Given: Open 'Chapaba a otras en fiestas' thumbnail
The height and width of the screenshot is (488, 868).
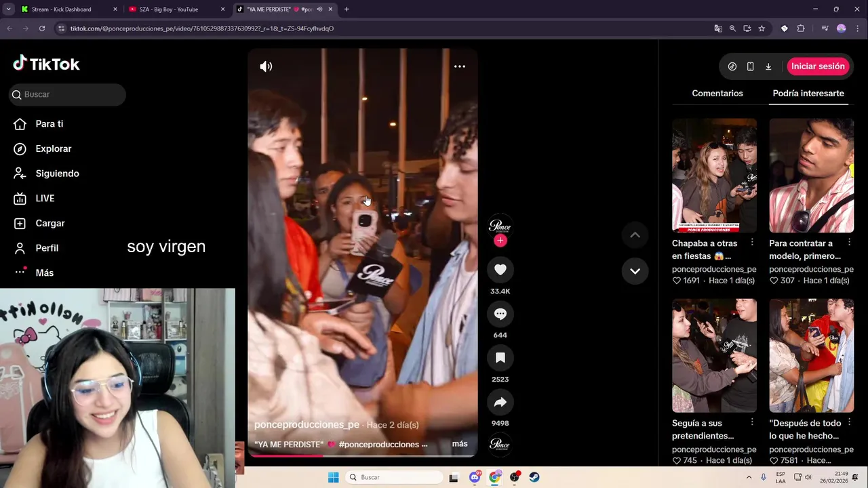Looking at the screenshot, I should click(714, 176).
